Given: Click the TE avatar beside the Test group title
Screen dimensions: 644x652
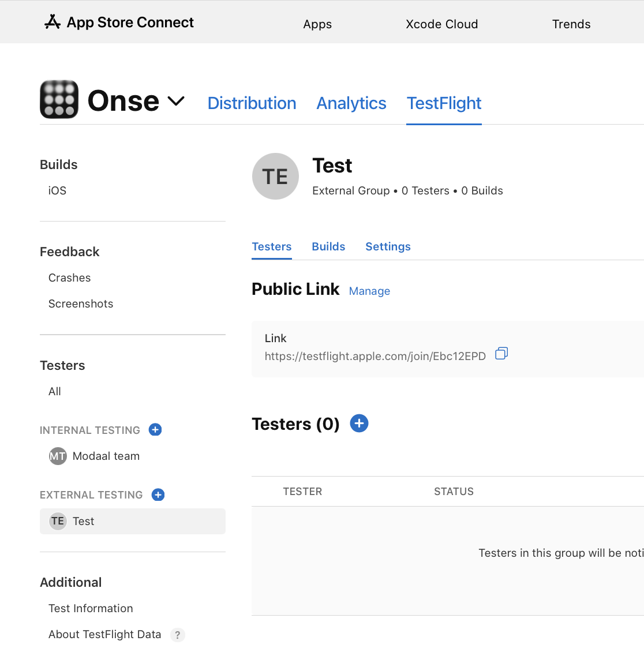Looking at the screenshot, I should [275, 177].
